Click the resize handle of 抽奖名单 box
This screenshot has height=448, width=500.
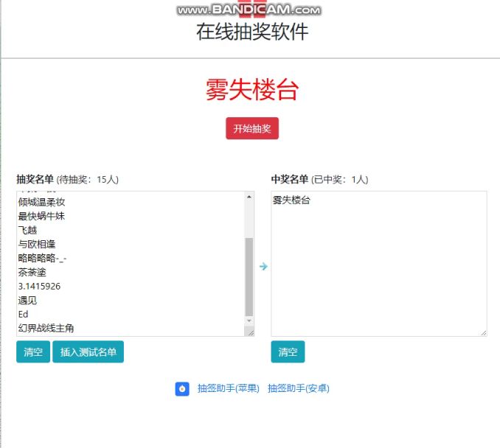pos(250,332)
